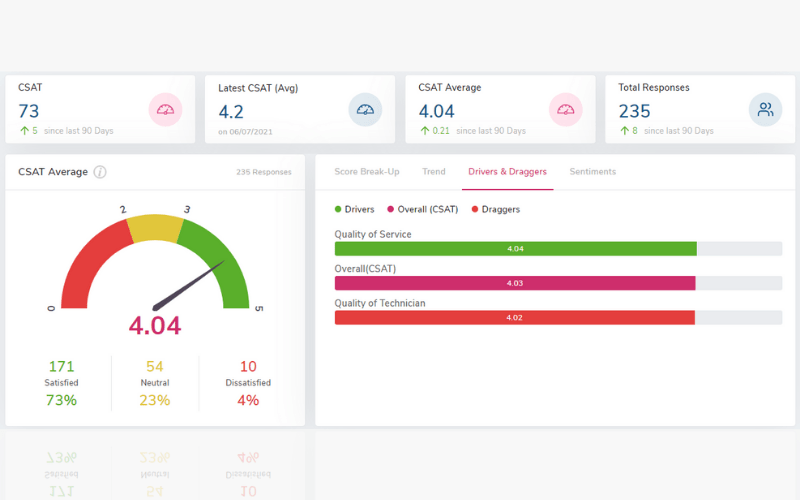Click the red Quality of Technician bar
This screenshot has width=800, height=500.
coord(515,317)
